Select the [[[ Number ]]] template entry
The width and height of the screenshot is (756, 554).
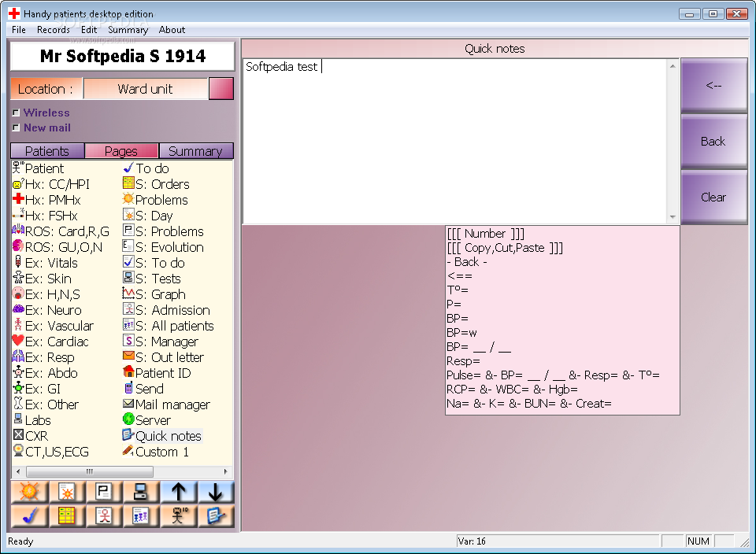tap(486, 234)
